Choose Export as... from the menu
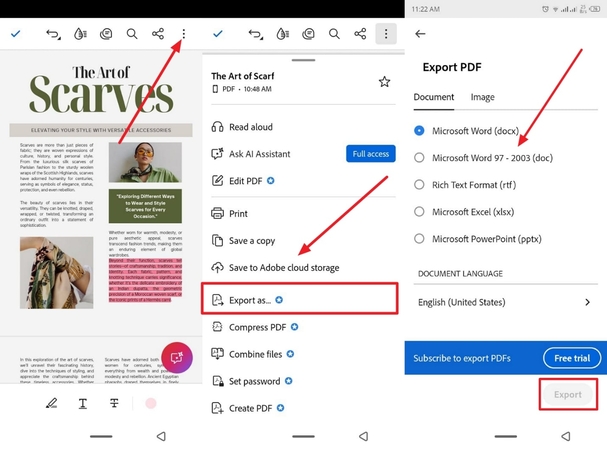607x450 pixels. [300, 299]
